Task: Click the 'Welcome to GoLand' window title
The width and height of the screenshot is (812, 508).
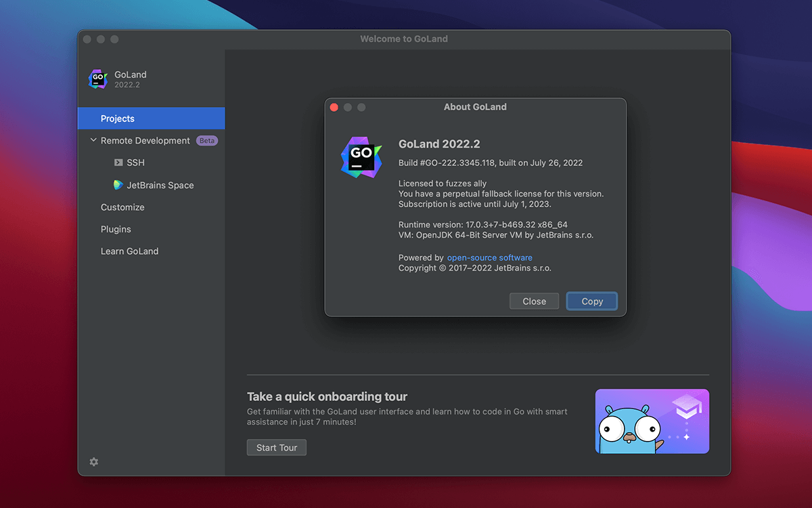Action: point(404,39)
